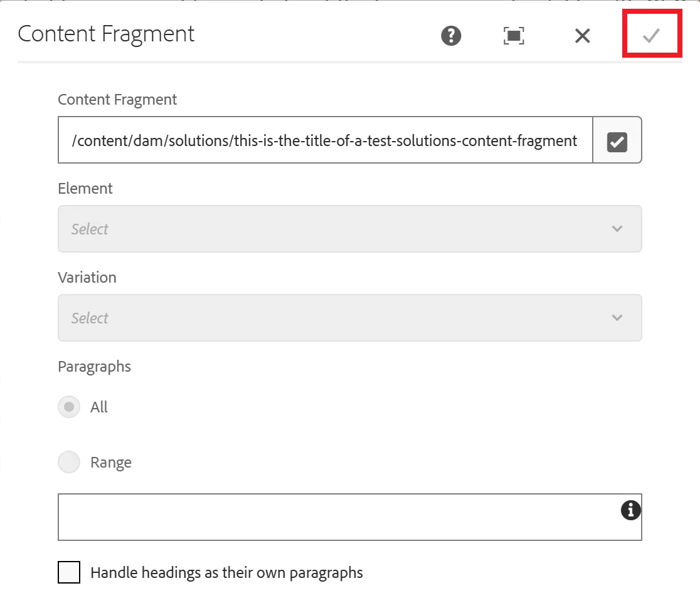700x613 pixels.
Task: Click the Handle headings label text
Action: click(x=227, y=573)
